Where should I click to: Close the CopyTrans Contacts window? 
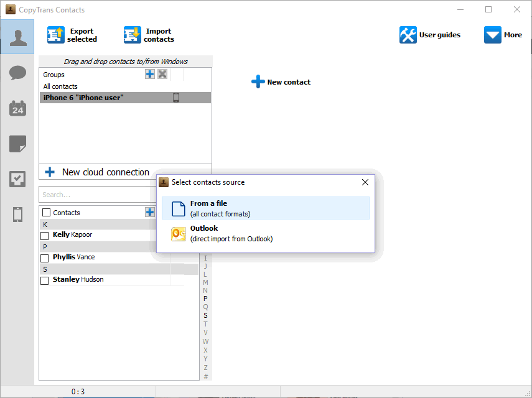coord(516,9)
